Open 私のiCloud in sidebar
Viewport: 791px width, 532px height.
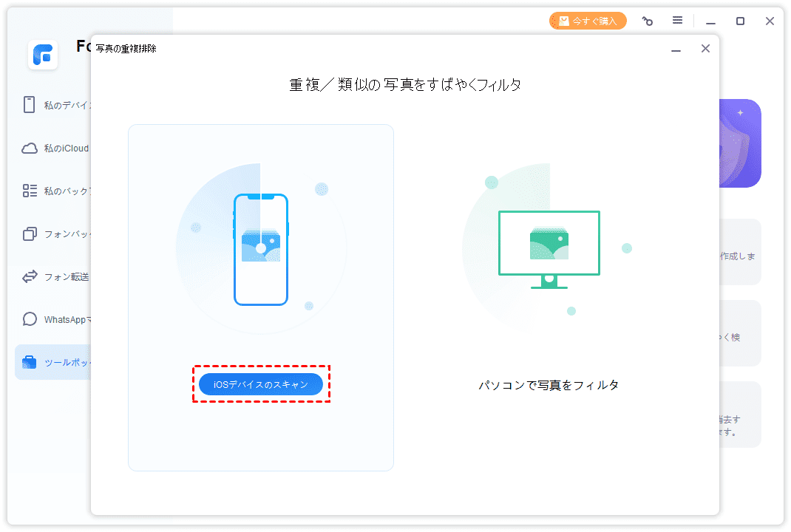(55, 149)
